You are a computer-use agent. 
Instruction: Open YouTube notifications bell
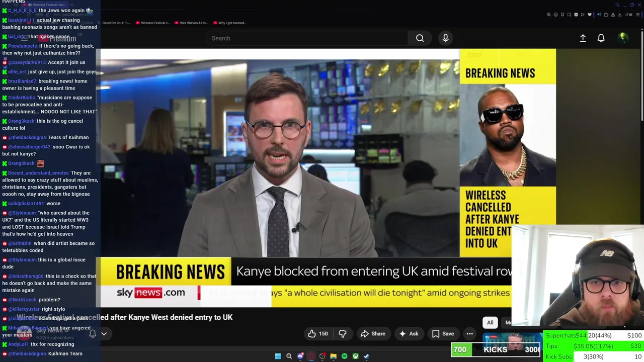click(601, 38)
